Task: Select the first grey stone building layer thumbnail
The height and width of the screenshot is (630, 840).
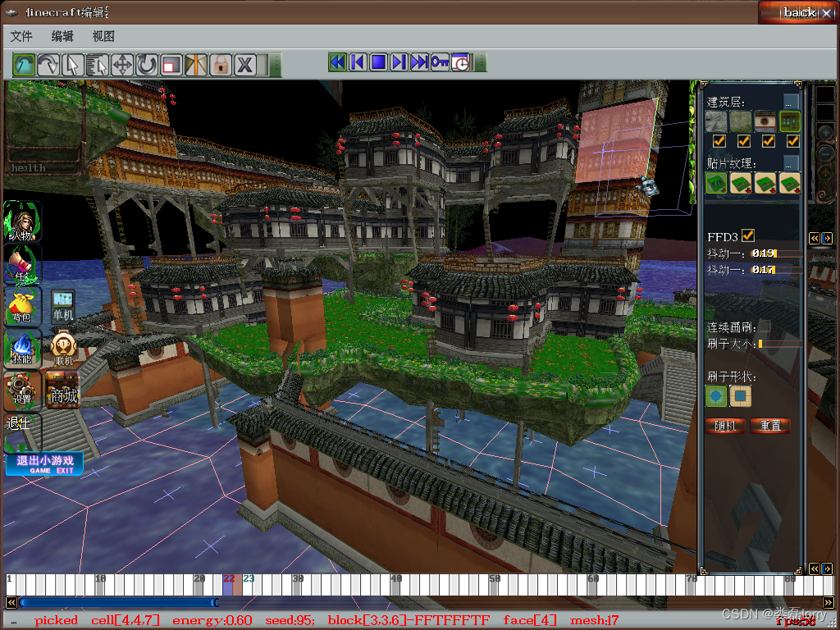Action: [716, 121]
